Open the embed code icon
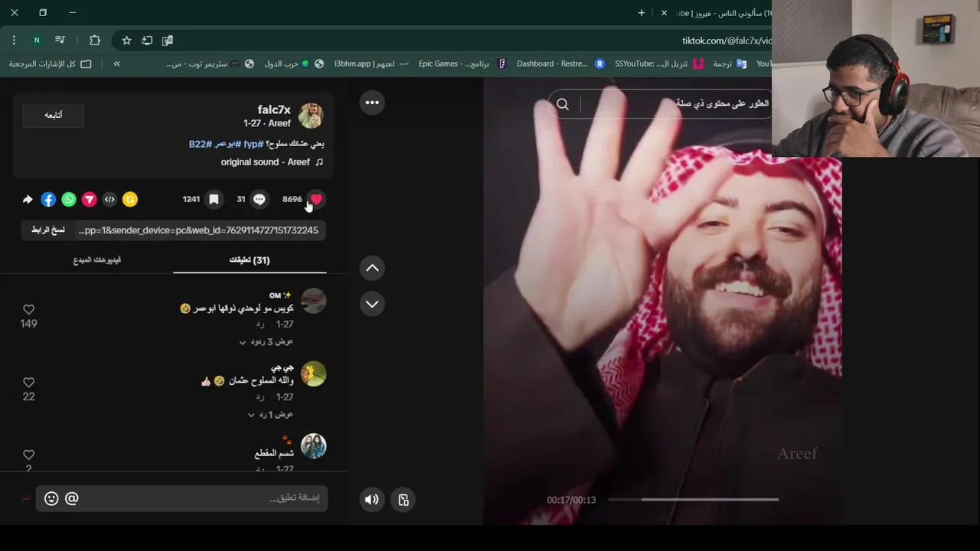980x551 pixels. (109, 199)
